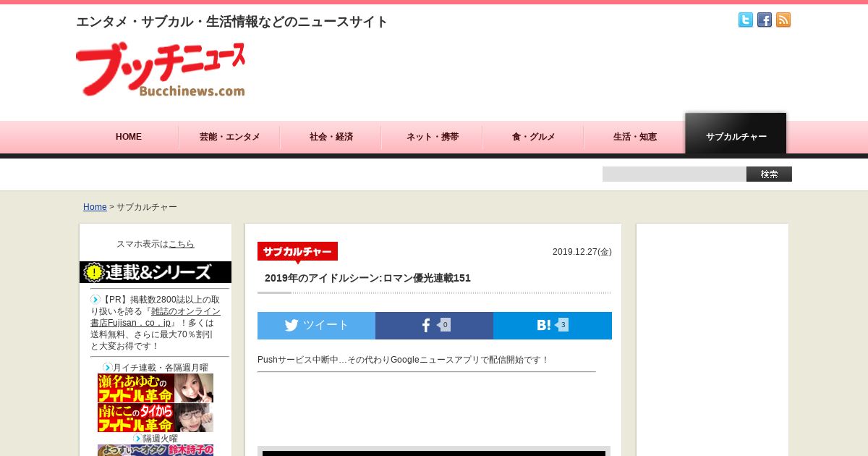Viewport: 868px width, 456px height.
Task: Click the 連載&シリーズ banner
Action: (156, 272)
